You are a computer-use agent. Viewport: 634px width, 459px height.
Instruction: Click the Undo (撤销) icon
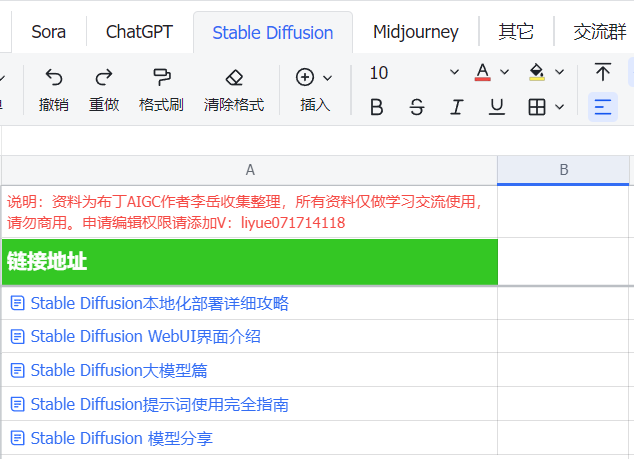[x=54, y=77]
